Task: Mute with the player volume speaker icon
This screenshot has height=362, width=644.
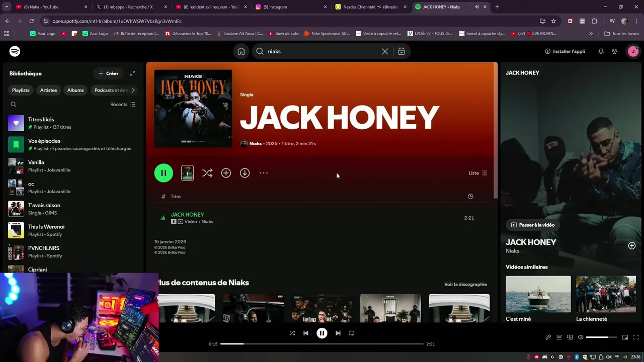Action: (581, 337)
